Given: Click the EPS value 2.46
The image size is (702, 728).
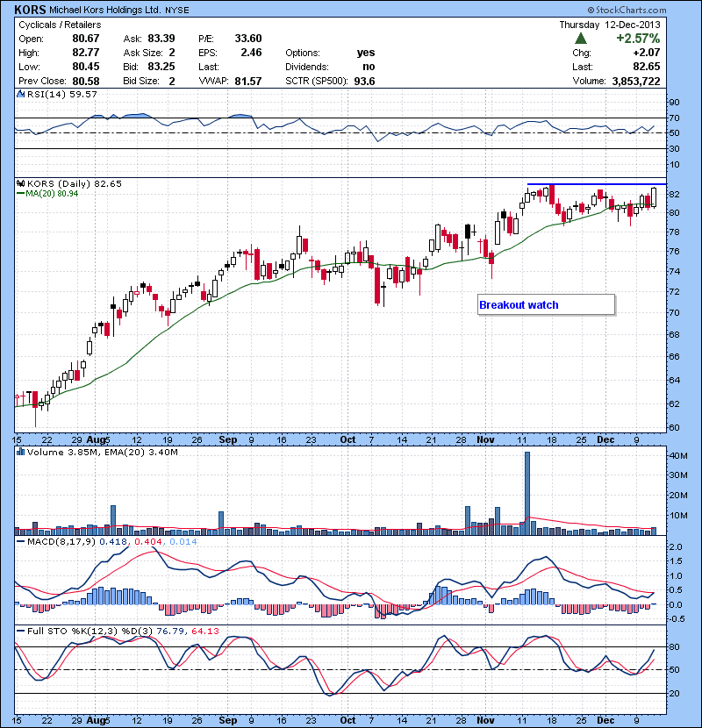Looking at the screenshot, I should (x=251, y=53).
